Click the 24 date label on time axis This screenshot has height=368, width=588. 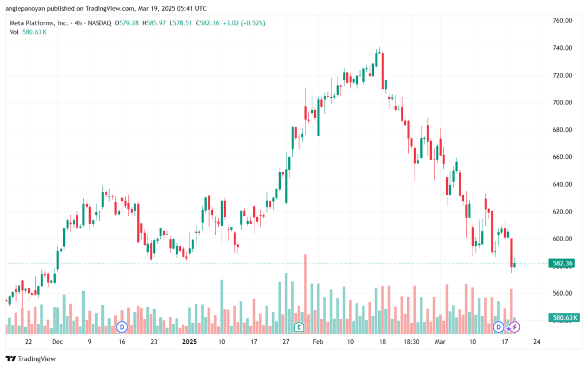[x=537, y=342]
